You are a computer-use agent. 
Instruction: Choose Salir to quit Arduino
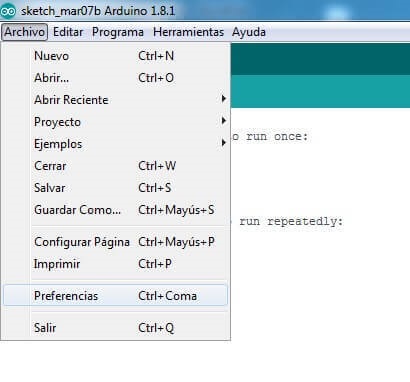coord(115,328)
